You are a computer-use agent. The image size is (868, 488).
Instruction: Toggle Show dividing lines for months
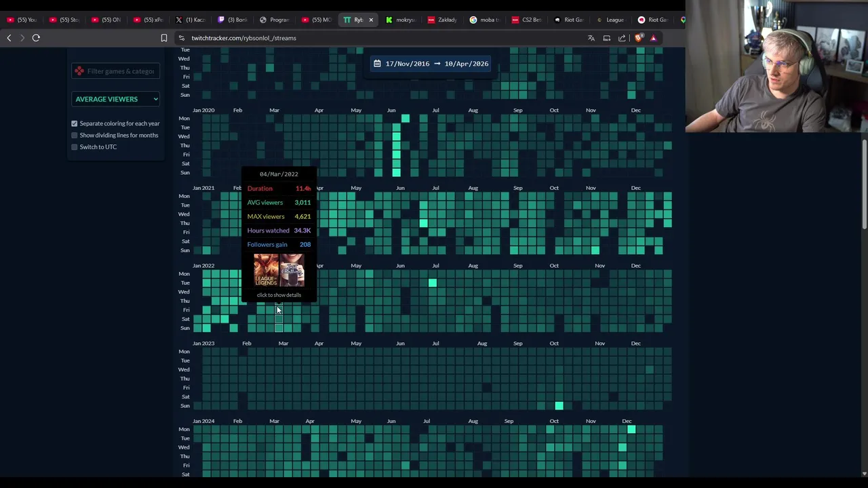point(75,135)
